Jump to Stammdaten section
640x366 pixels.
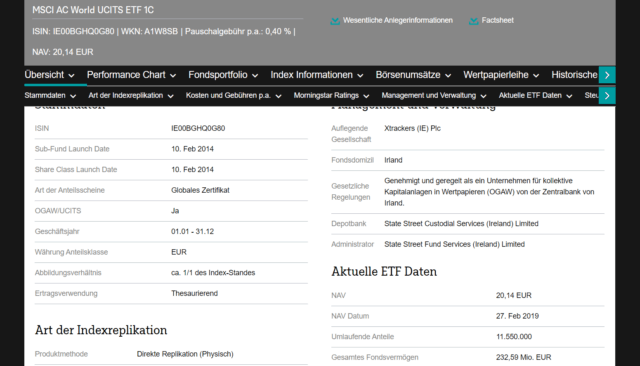[x=45, y=95]
